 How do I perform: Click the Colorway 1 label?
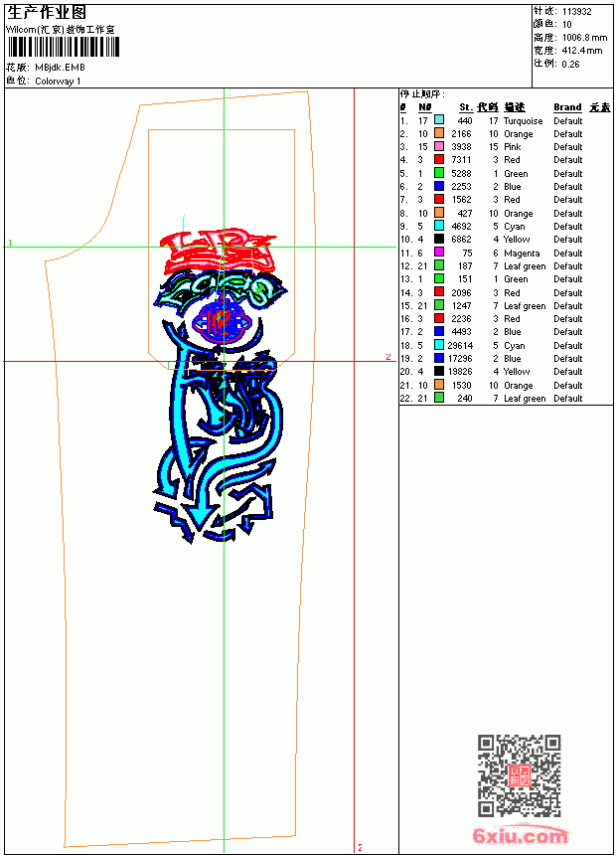pos(58,82)
